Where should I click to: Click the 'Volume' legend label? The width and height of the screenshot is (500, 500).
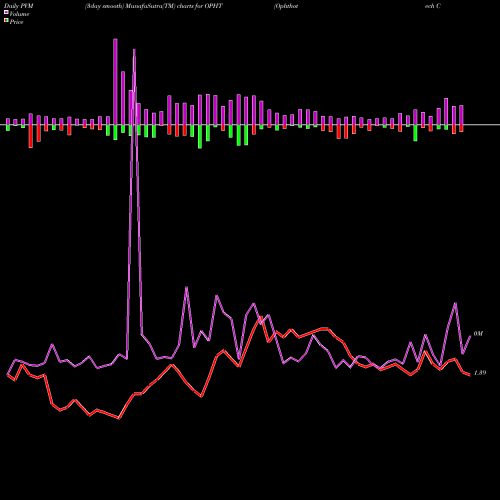pos(19,14)
